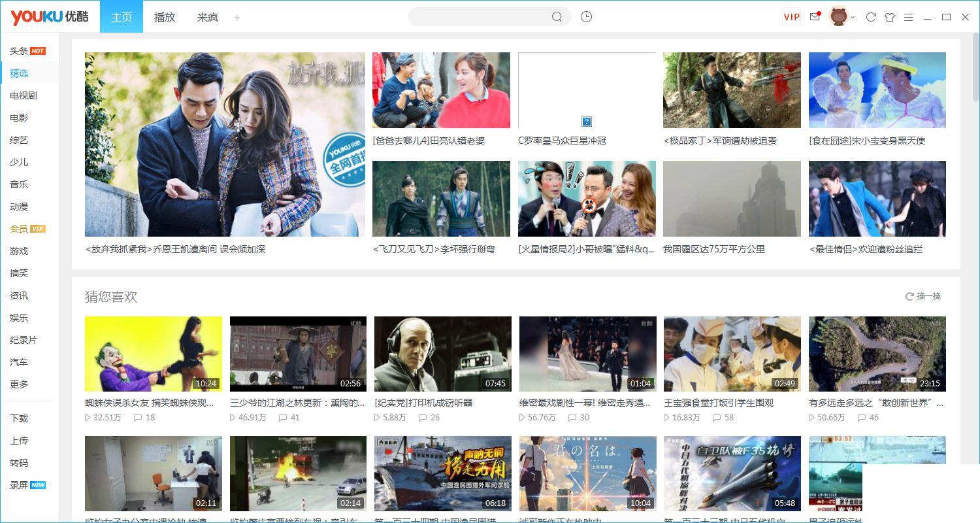Screen dimensions: 980x523
Task: Click the user avatar
Action: coord(838,17)
